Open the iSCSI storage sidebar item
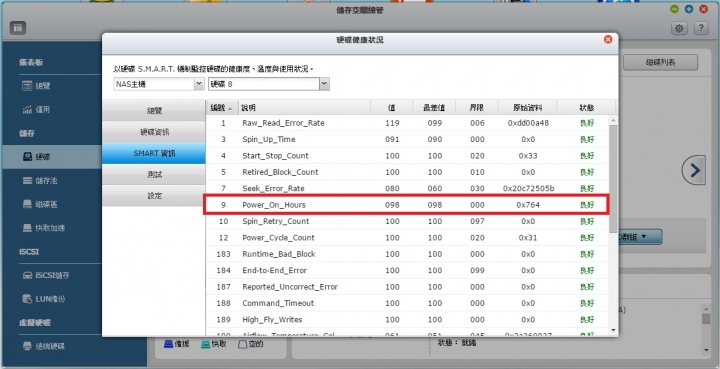Image resolution: width=720 pixels, height=369 pixels. [51, 275]
